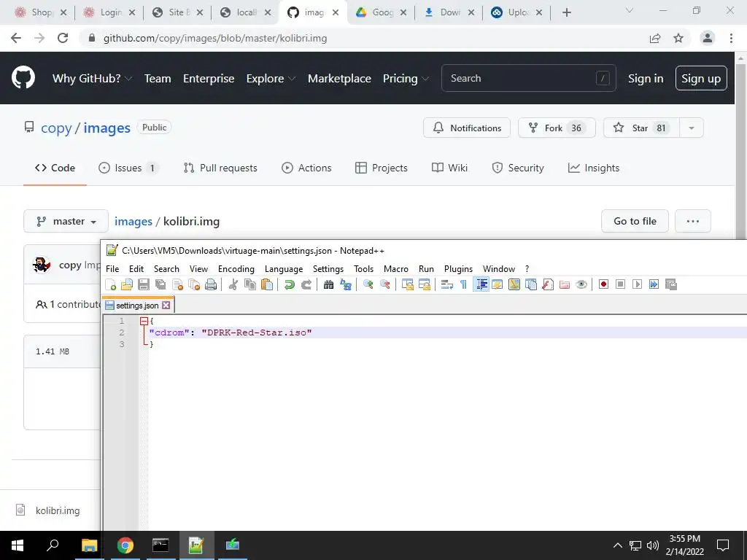Click the Save recorded macro icon
747x560 pixels.
pyautogui.click(x=671, y=285)
